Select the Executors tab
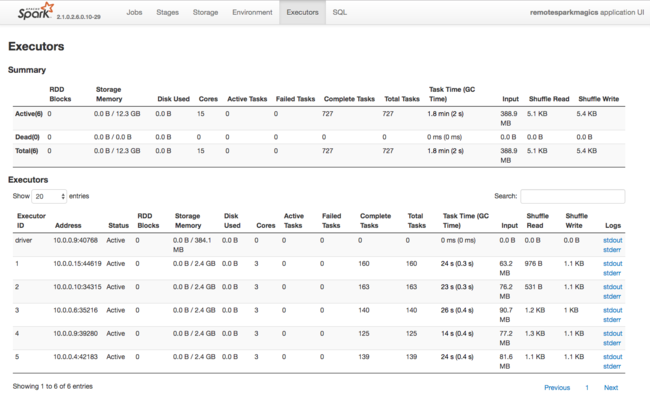The image size is (650, 400). [x=301, y=13]
